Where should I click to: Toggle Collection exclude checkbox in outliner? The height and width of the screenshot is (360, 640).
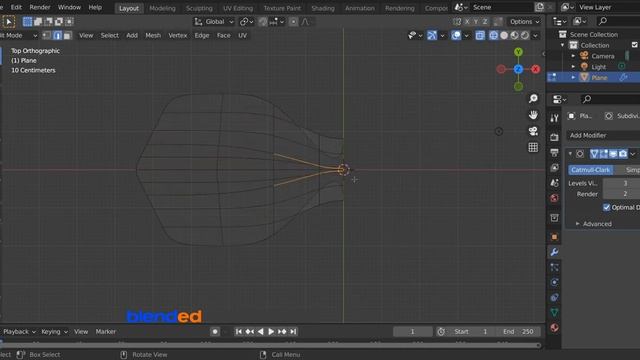635,45
